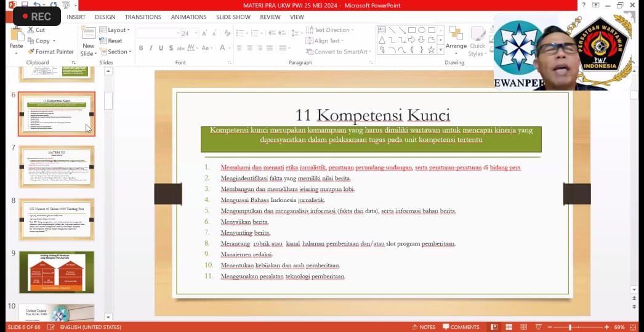Toggle text Shadow formatting

point(171,48)
